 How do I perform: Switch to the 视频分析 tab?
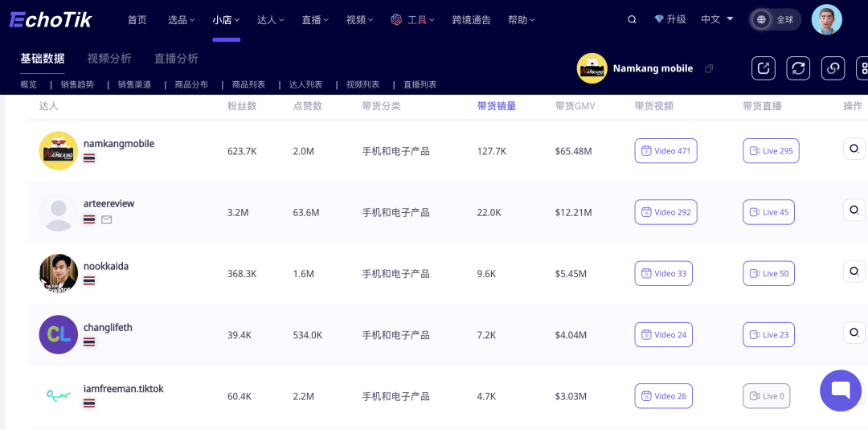coord(109,59)
